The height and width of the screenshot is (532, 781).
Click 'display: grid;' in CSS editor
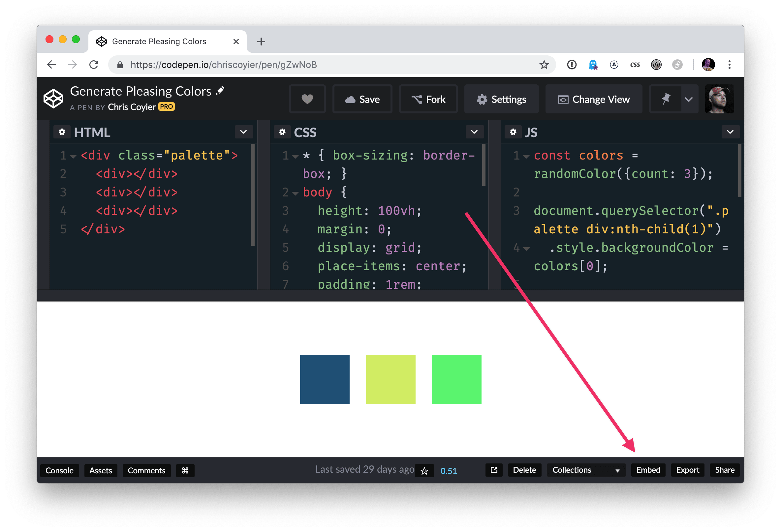pos(369,248)
